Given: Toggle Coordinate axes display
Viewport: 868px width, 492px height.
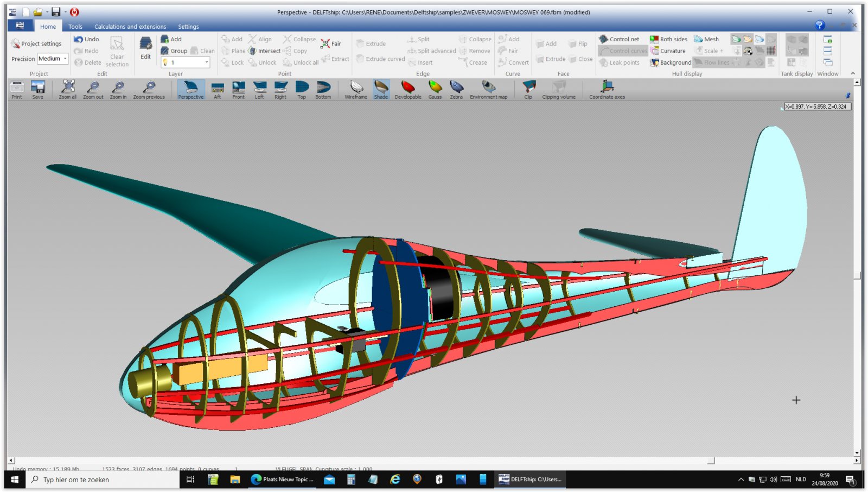Looking at the screenshot, I should pyautogui.click(x=607, y=90).
